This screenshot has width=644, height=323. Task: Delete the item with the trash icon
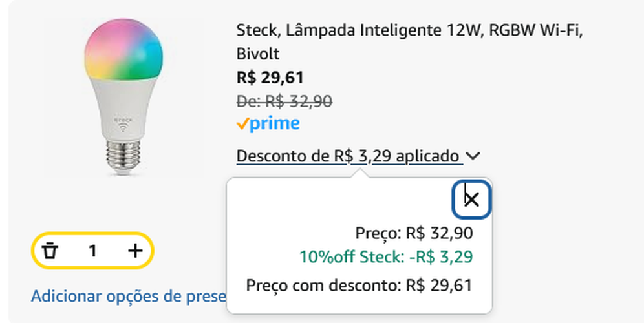pyautogui.click(x=50, y=251)
